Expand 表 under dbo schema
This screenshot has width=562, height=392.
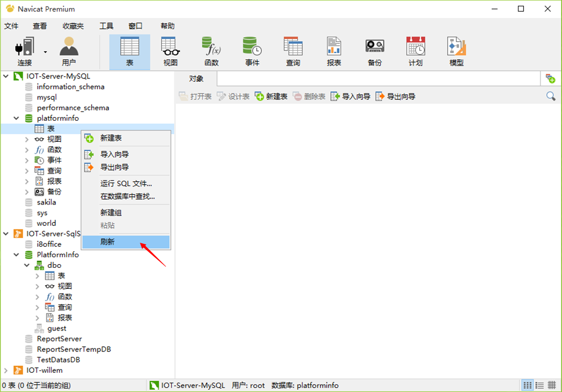point(37,276)
